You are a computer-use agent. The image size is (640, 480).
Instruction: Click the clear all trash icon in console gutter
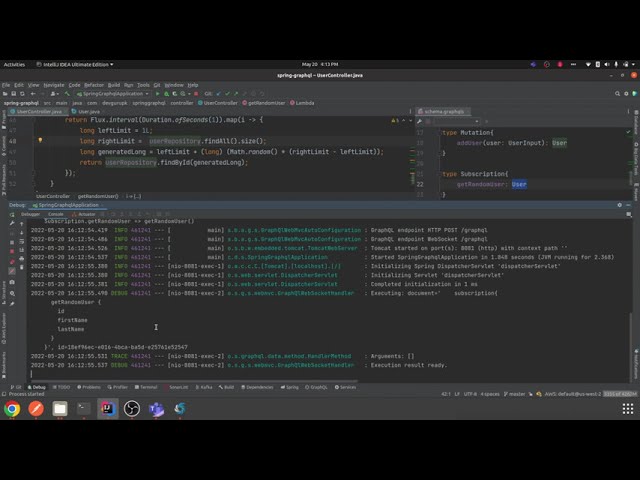pyautogui.click(x=22, y=267)
